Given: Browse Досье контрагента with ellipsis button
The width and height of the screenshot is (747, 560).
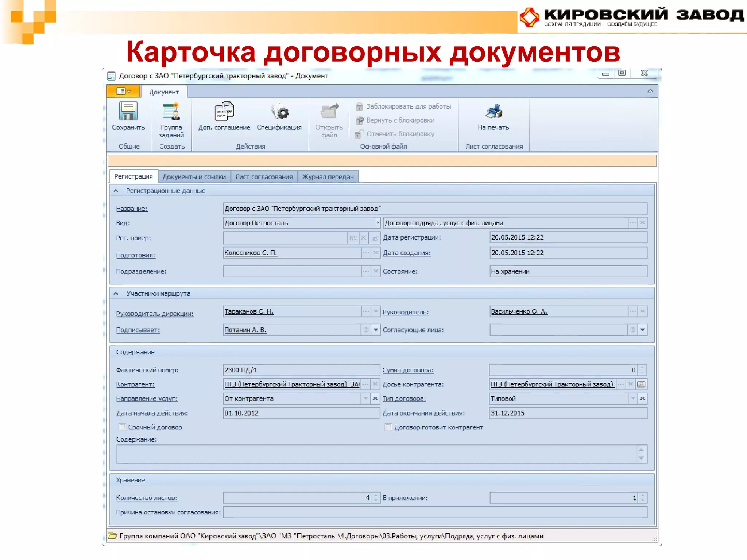Looking at the screenshot, I should pos(621,384).
